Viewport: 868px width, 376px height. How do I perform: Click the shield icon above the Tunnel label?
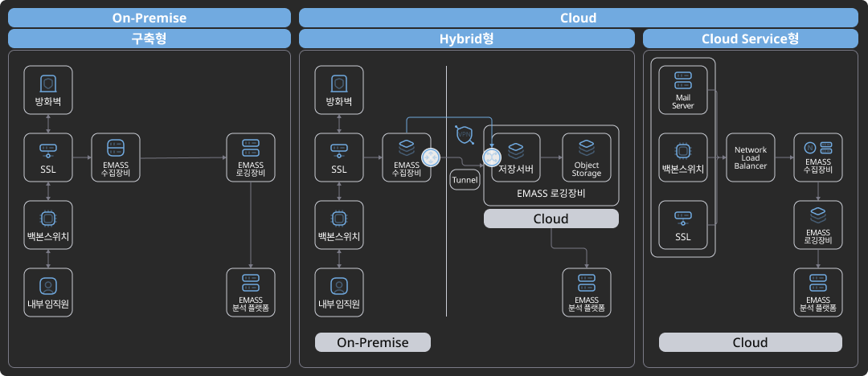coord(465,136)
